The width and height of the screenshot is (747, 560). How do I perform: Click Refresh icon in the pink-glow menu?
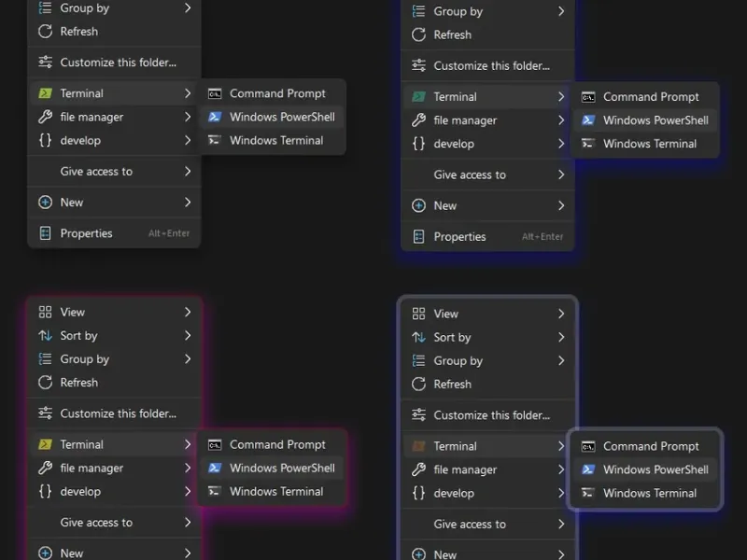45,383
